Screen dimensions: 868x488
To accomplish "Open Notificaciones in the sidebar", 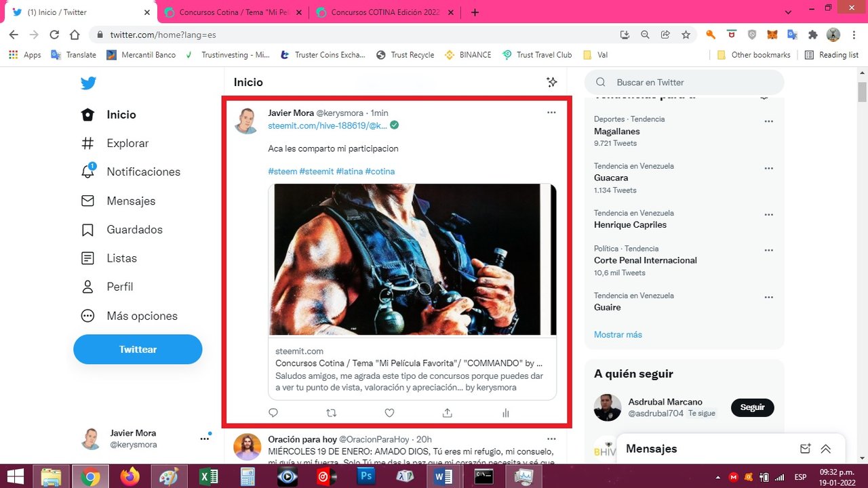I will tap(130, 171).
